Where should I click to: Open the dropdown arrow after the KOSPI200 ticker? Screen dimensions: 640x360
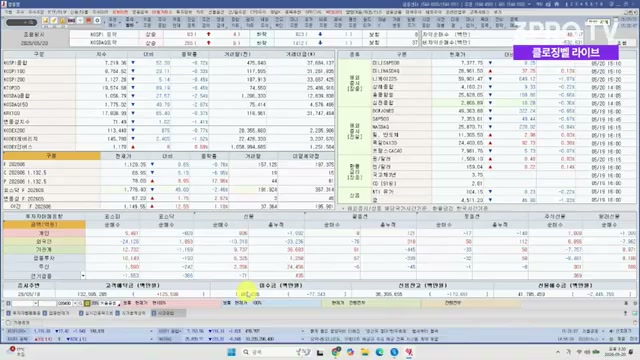coord(151,331)
